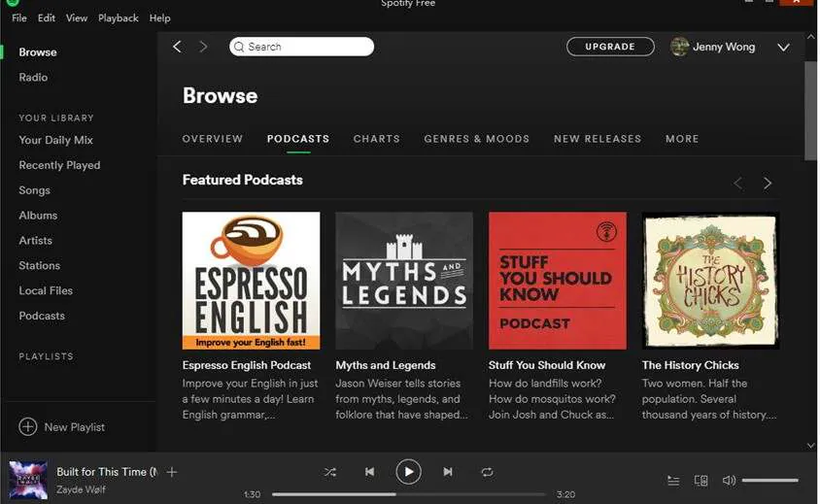
Task: Open Artists in Your Library
Action: click(x=35, y=241)
